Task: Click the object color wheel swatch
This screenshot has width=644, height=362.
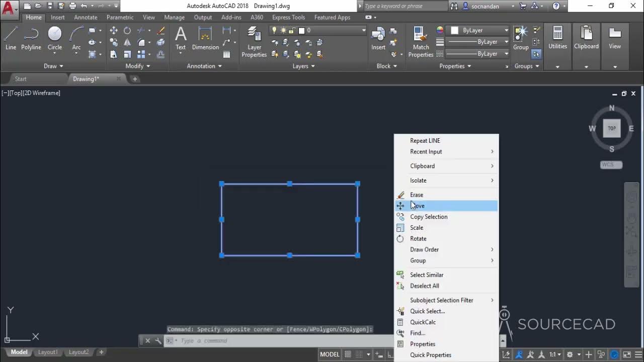Action: (x=440, y=30)
